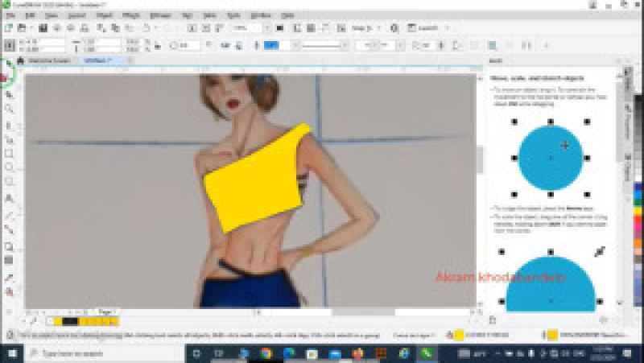This screenshot has width=644, height=363.
Task: Add a new document with plus tab
Action: pyautogui.click(x=130, y=60)
